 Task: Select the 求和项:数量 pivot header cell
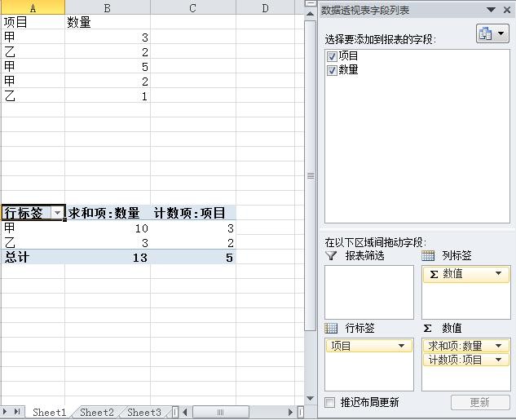(x=108, y=213)
